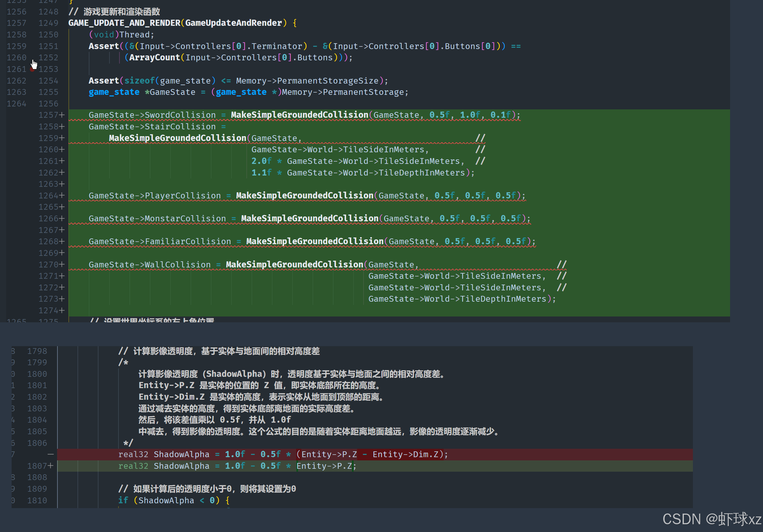
Task: Click GameState->SwordCollision text
Action: (x=152, y=115)
